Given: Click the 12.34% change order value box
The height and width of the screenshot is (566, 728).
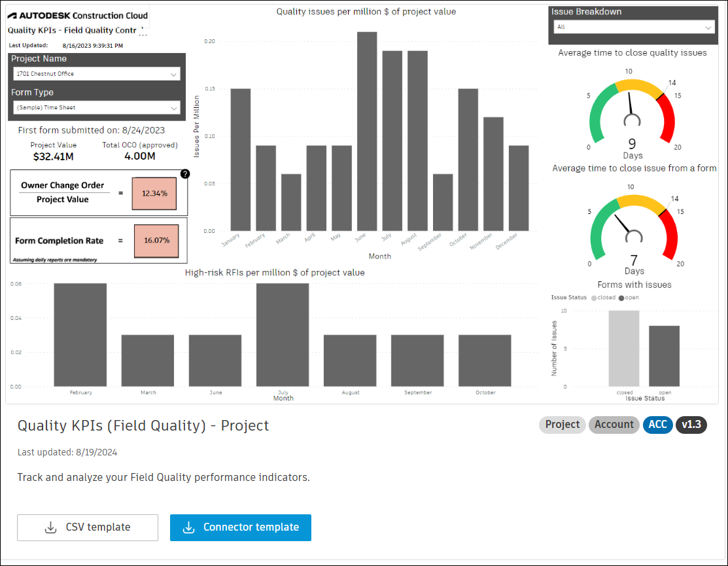Looking at the screenshot, I should [154, 194].
